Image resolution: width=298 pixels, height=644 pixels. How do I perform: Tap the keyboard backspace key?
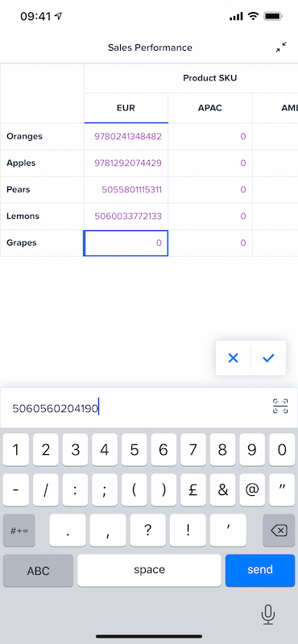[x=279, y=530]
